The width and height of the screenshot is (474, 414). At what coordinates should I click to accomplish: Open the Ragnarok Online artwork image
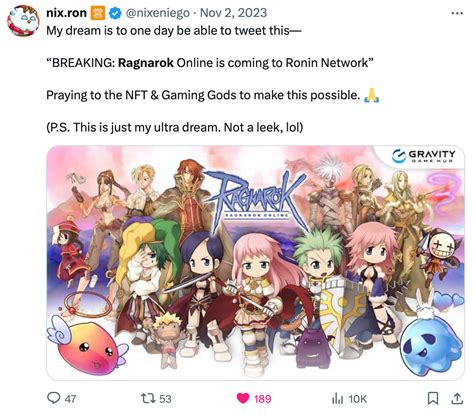click(255, 263)
